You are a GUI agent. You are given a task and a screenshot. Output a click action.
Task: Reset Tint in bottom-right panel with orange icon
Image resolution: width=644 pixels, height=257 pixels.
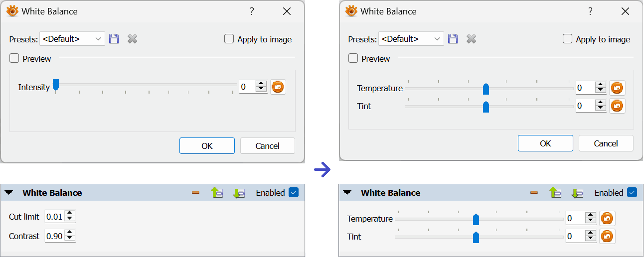click(607, 236)
